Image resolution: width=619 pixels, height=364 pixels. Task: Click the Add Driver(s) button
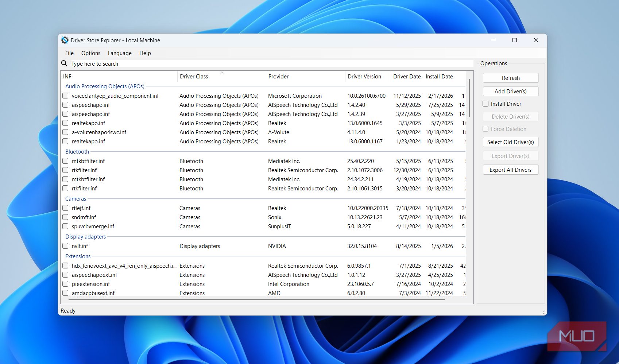511,92
